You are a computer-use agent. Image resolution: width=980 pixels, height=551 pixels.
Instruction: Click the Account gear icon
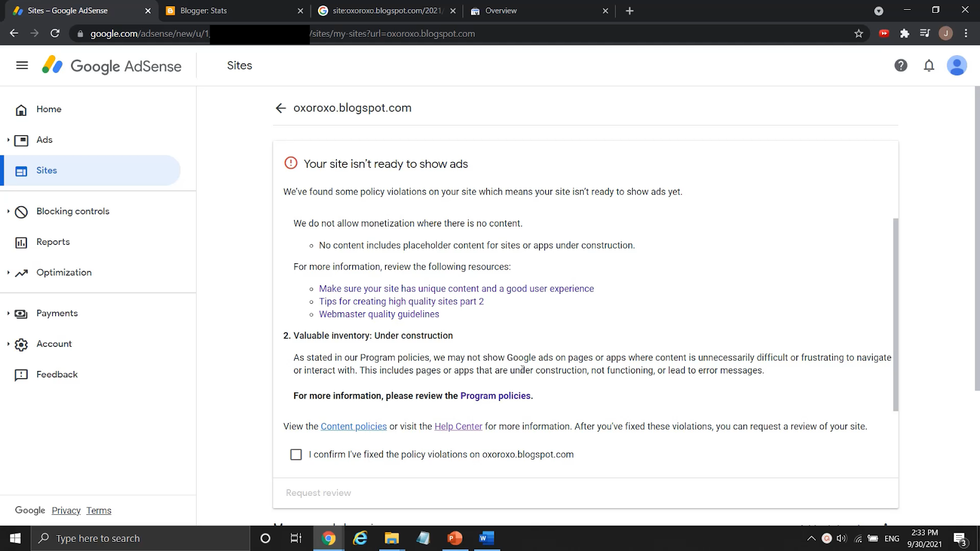[x=21, y=345]
